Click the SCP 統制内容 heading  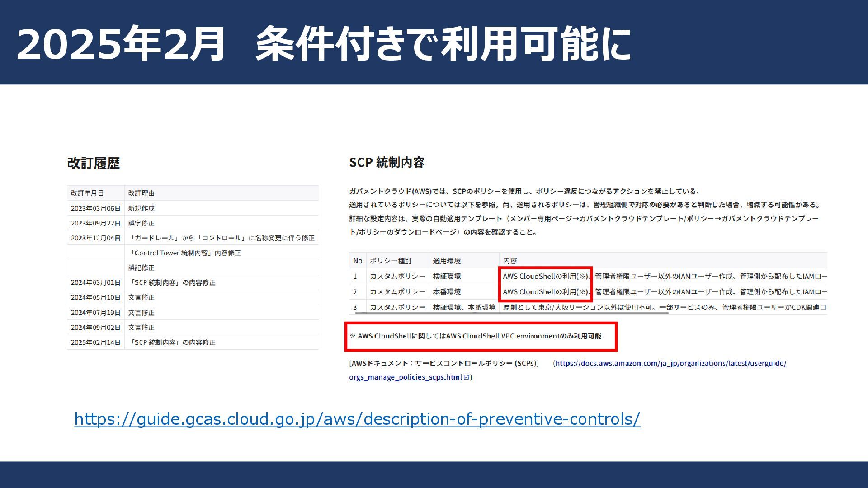point(387,162)
